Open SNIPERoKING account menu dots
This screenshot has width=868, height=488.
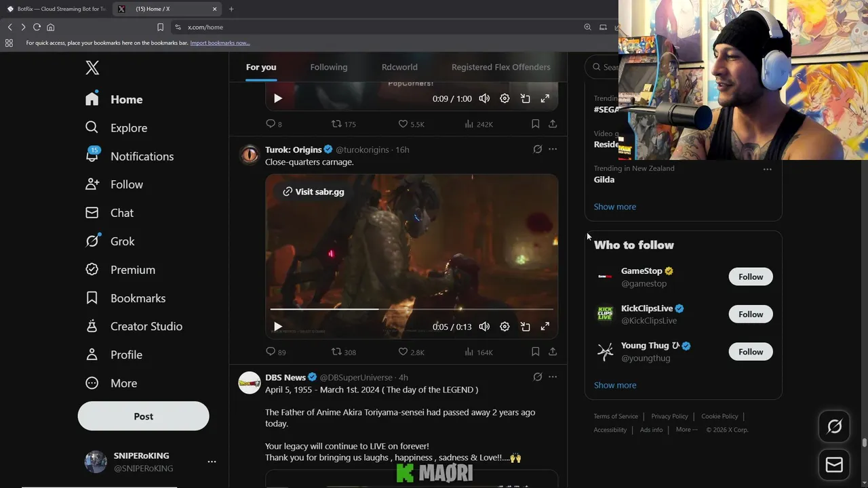[x=212, y=462]
